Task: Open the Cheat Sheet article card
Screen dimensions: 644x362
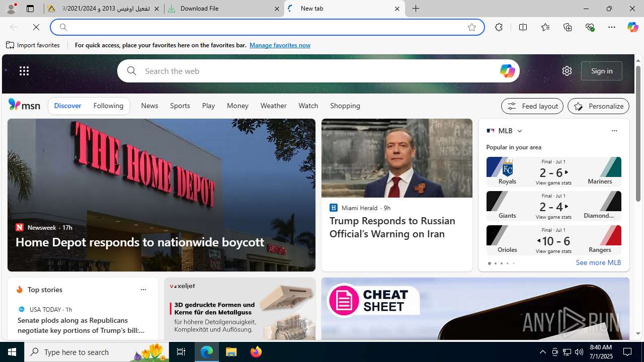Action: (475, 309)
